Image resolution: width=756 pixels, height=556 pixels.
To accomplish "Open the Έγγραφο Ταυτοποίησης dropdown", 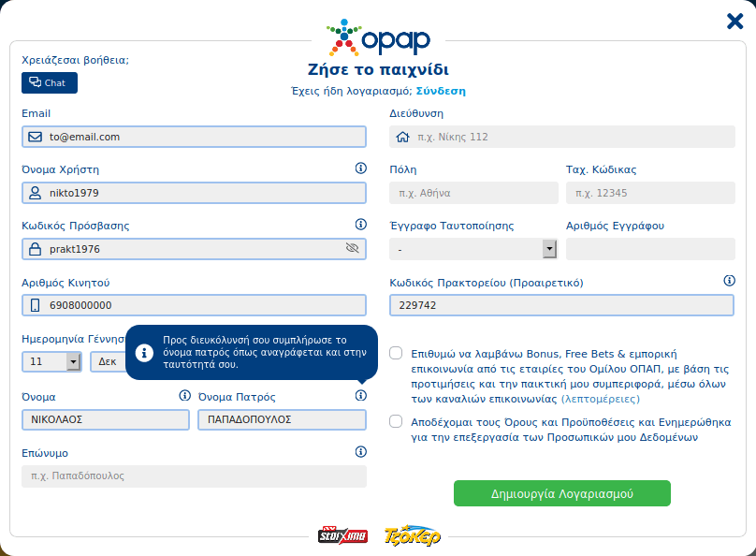I will coord(474,249).
